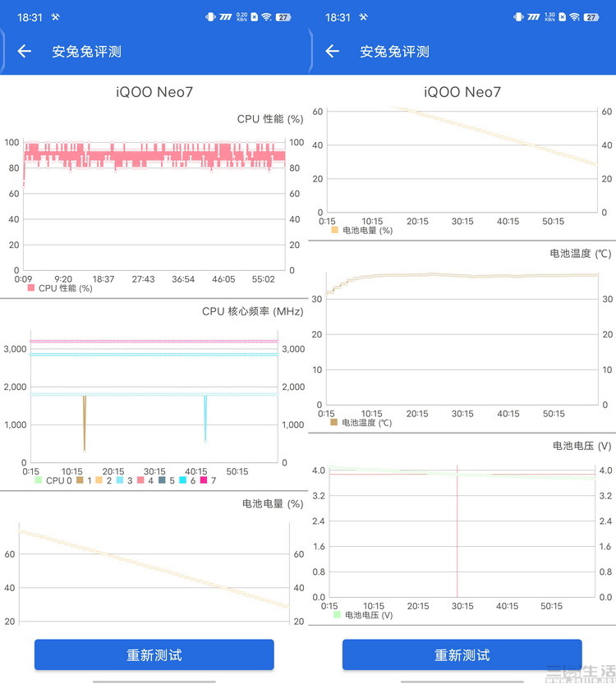Tap the 电池温度 (℃) chart title
This screenshot has height=684, width=616.
click(580, 254)
